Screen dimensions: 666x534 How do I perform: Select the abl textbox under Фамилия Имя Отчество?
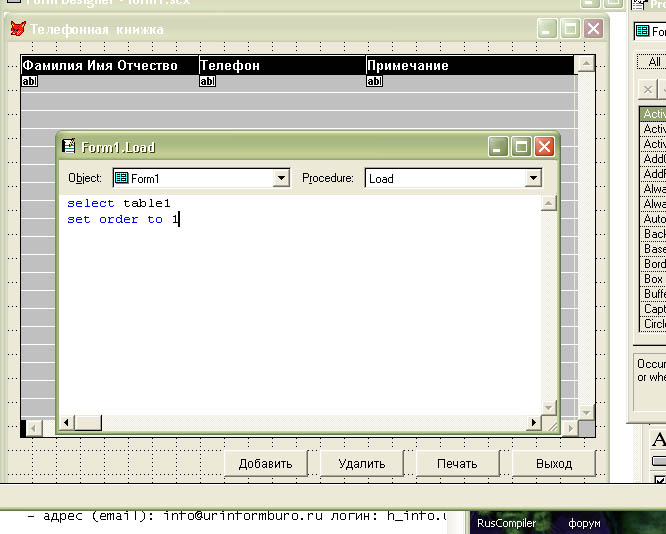29,81
